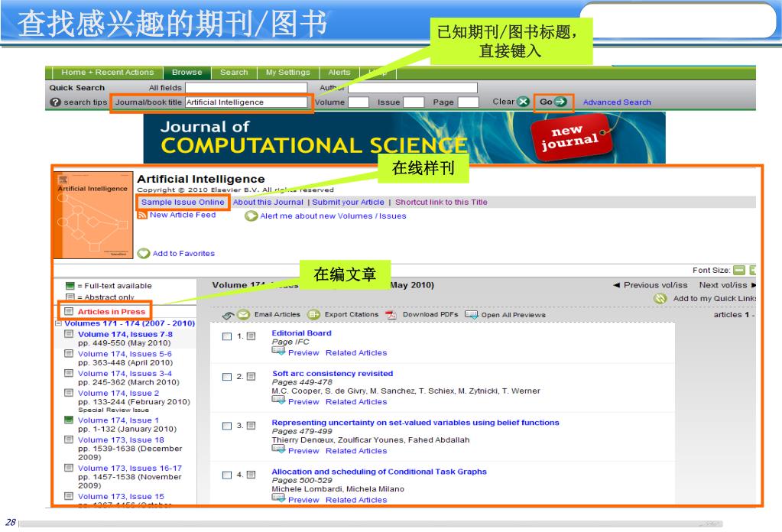Open Soft arc consistency revisited article
This screenshot has width=782, height=532.
click(x=333, y=374)
